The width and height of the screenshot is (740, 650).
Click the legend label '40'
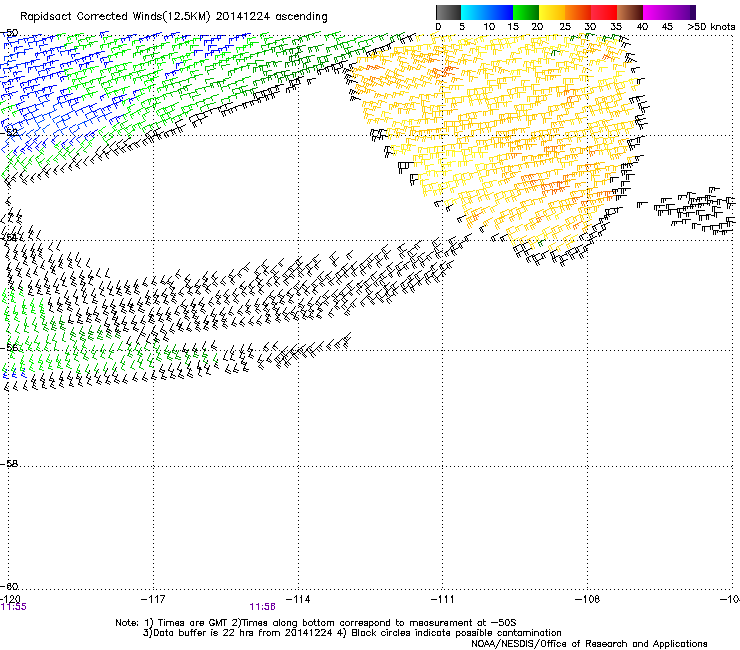(x=642, y=27)
